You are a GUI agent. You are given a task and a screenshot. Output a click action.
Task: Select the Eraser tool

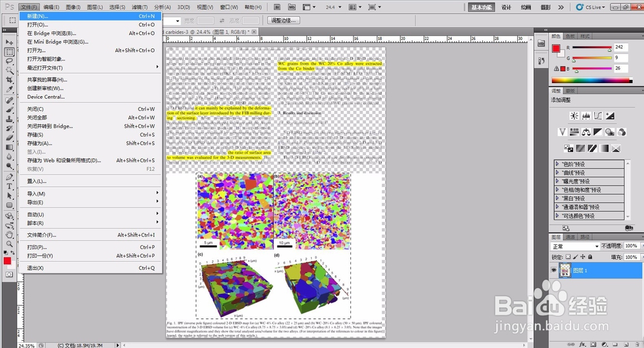(10, 138)
